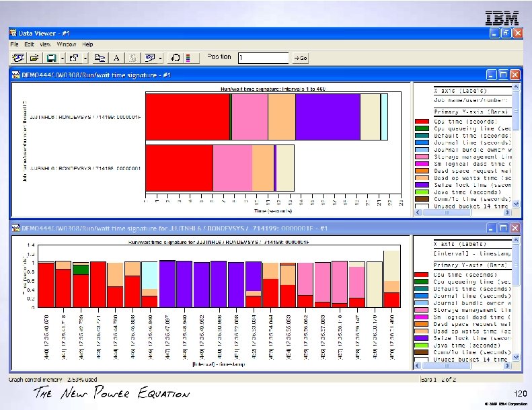Click green Cpu queueing swatch in upper legend
Viewport: 532px width, 410px height.
point(422,128)
